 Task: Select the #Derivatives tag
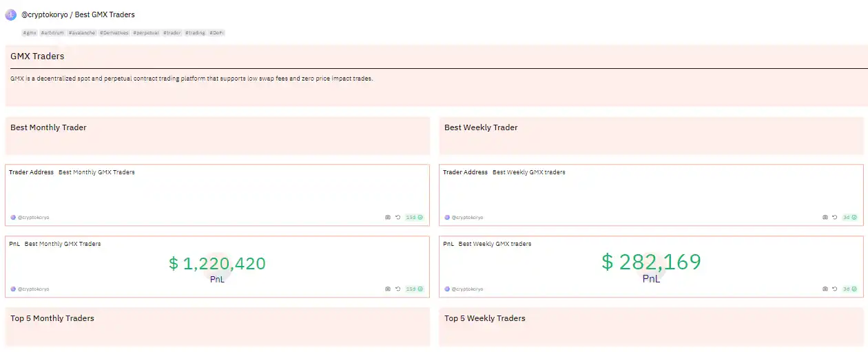(114, 33)
